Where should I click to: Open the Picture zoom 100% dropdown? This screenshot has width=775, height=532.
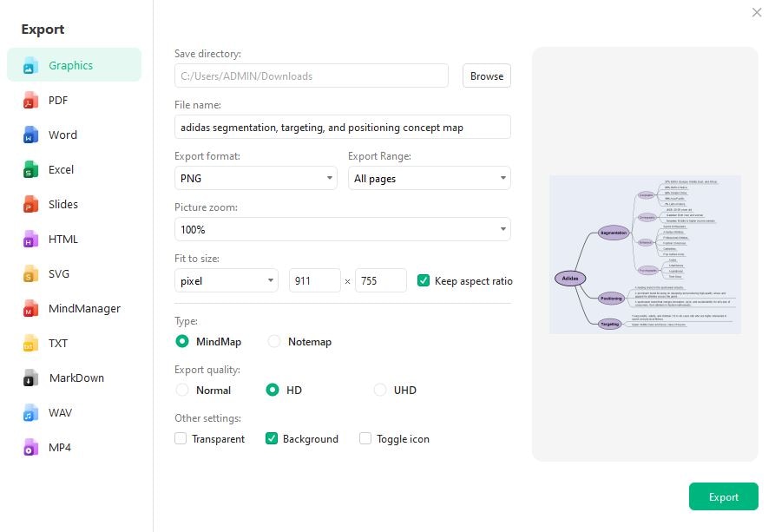point(343,229)
